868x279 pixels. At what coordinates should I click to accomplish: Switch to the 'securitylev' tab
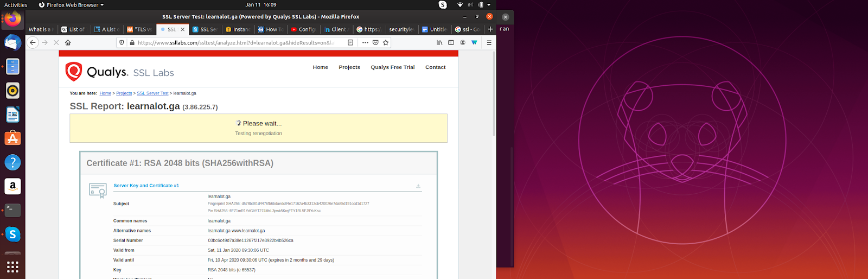[x=401, y=29]
